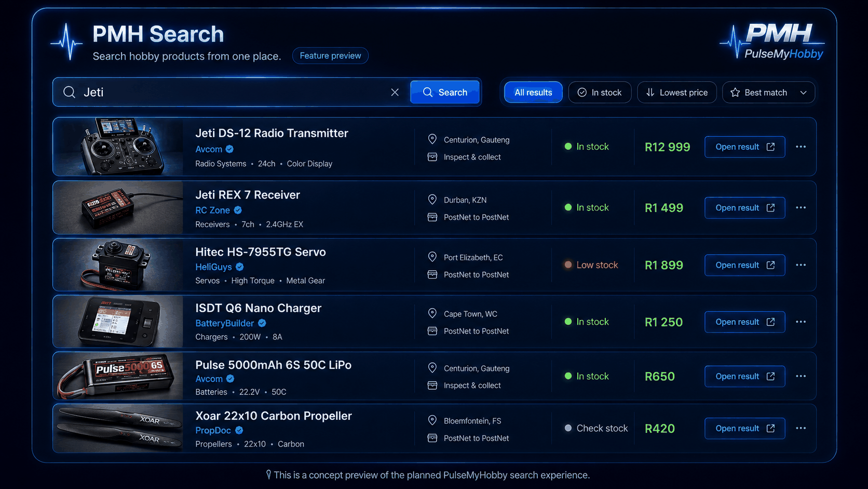This screenshot has width=868, height=489.
Task: Open result for Xoar Carbon Propeller
Action: pos(744,428)
